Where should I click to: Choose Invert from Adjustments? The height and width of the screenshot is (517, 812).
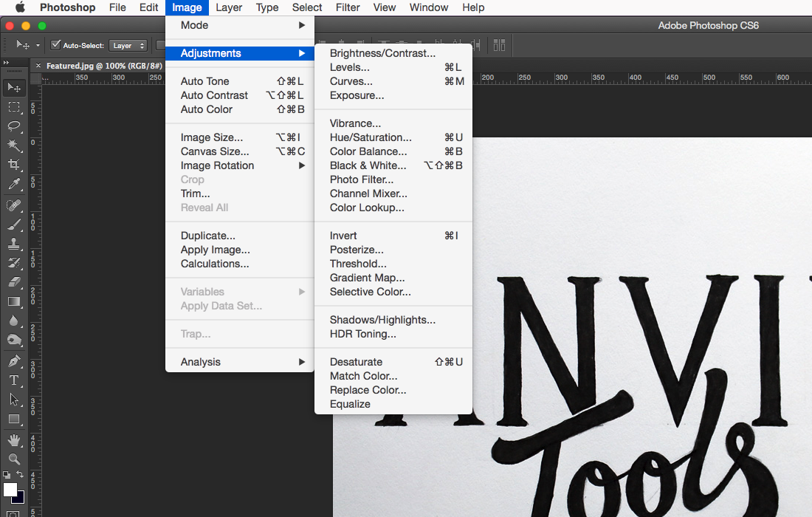[393, 236]
